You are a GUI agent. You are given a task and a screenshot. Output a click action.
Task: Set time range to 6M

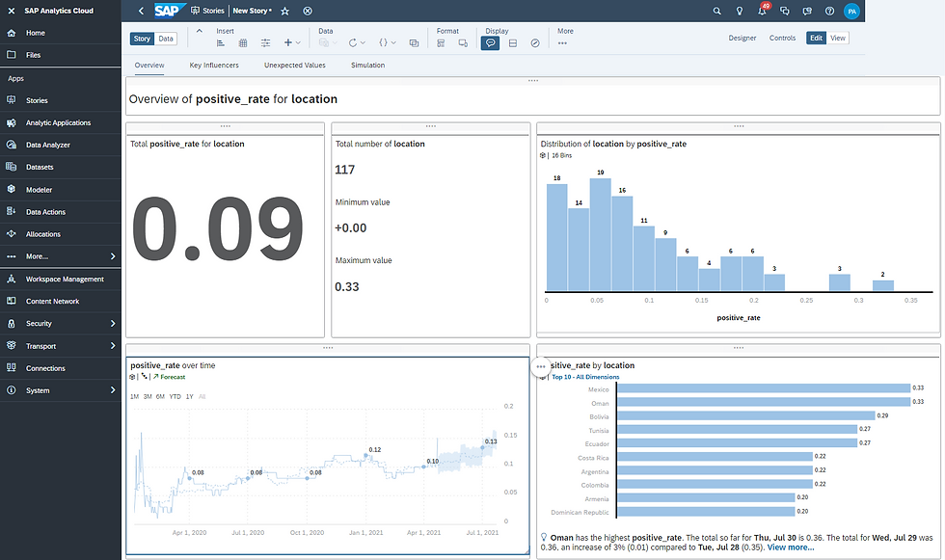click(x=160, y=396)
